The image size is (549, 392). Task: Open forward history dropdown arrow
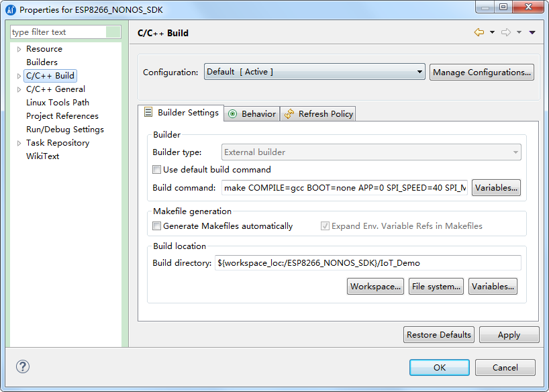pos(519,33)
